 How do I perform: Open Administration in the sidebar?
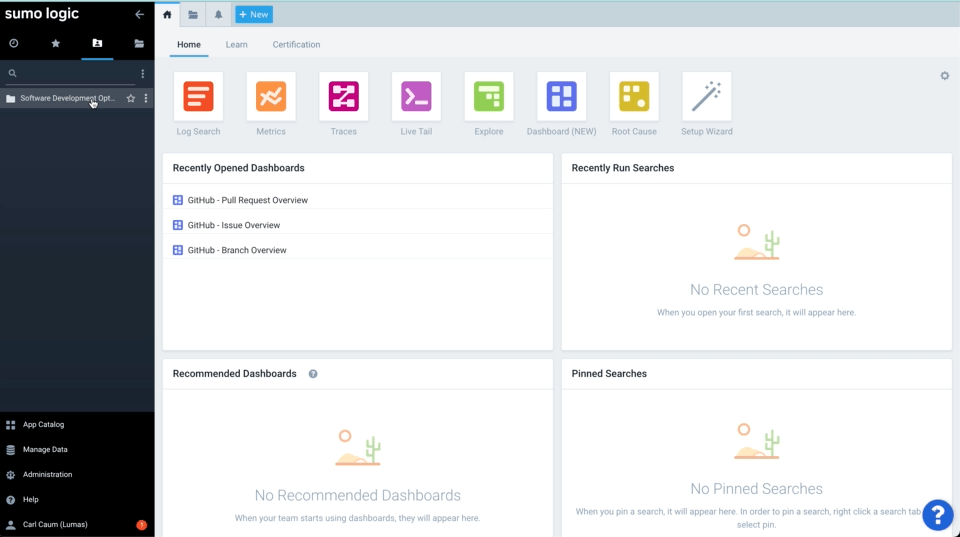[x=48, y=475]
